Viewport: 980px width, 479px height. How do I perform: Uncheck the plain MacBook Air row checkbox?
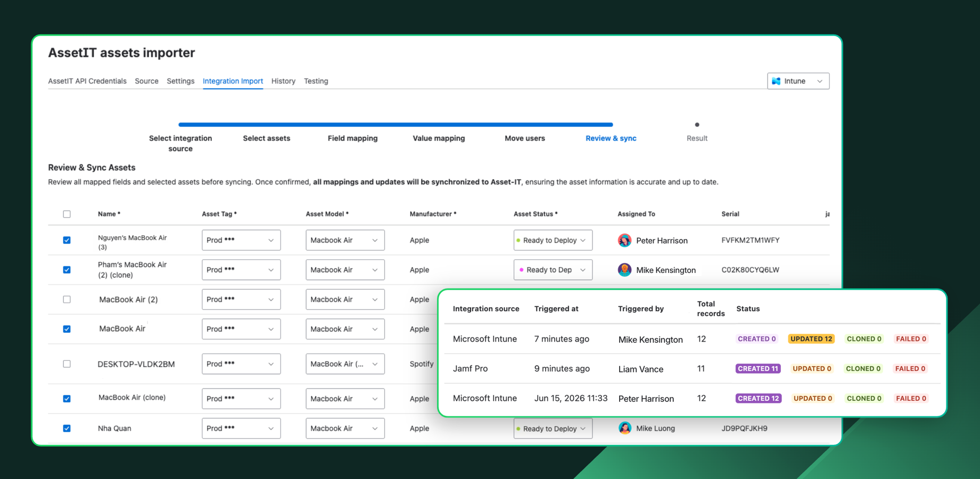click(x=67, y=329)
